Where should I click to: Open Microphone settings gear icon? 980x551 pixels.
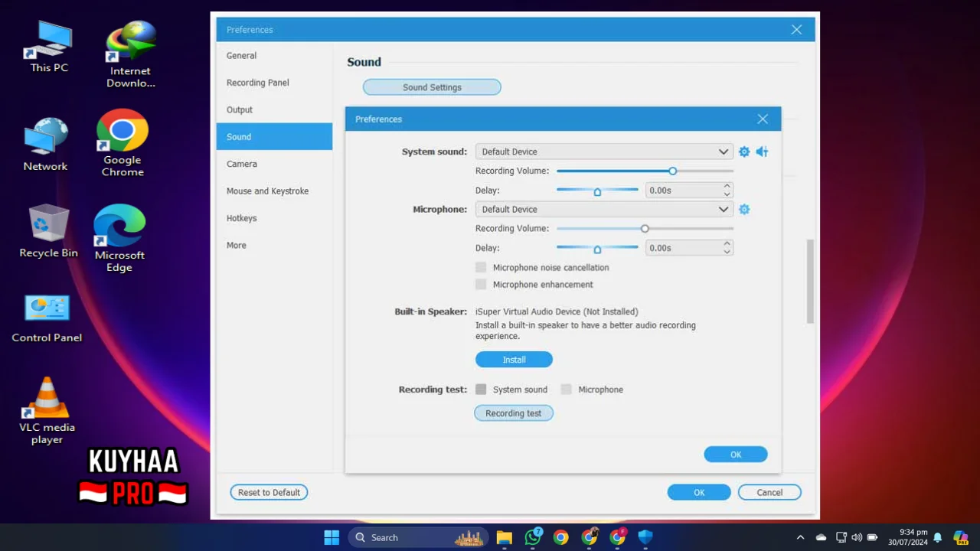tap(744, 209)
